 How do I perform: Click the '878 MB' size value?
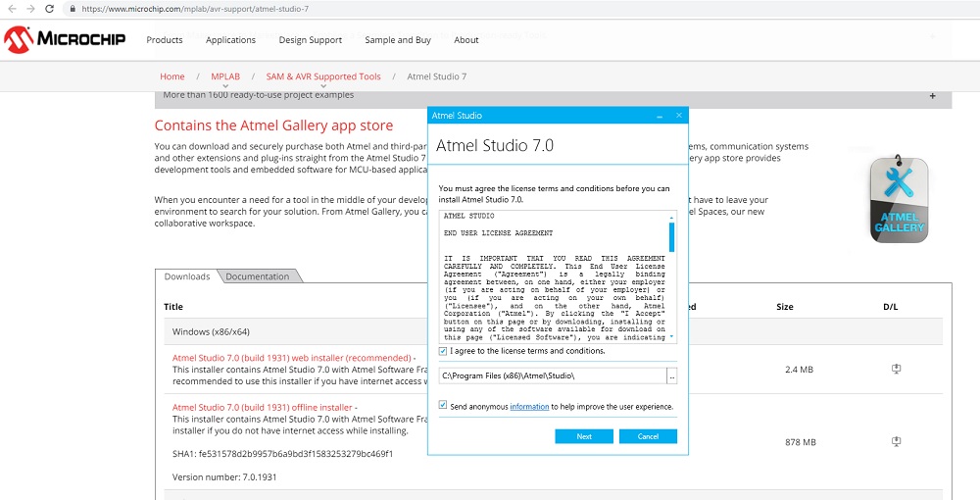pyautogui.click(x=800, y=442)
